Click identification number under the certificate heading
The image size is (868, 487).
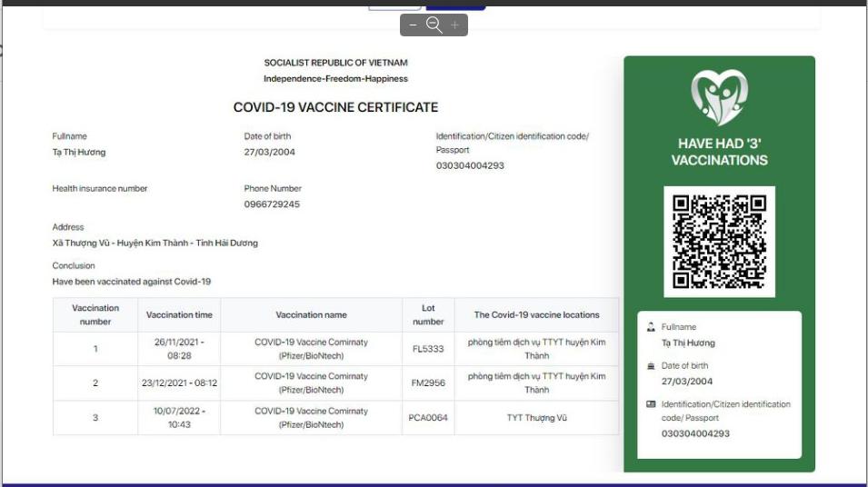click(470, 166)
